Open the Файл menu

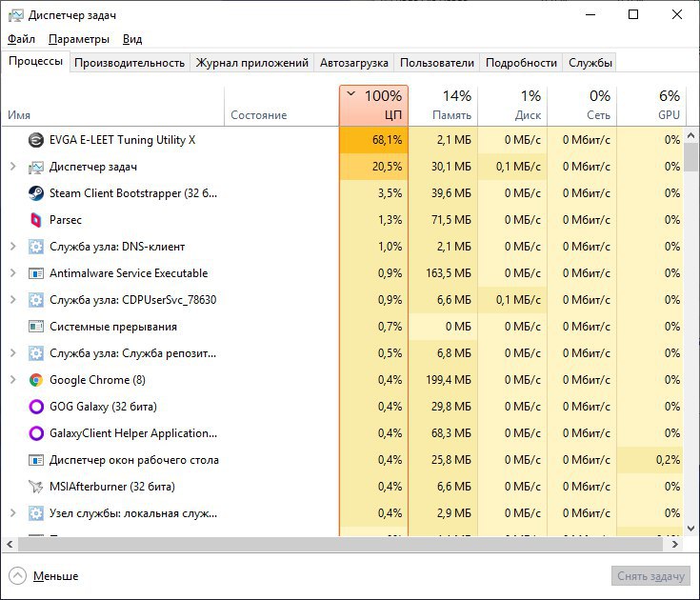point(21,39)
